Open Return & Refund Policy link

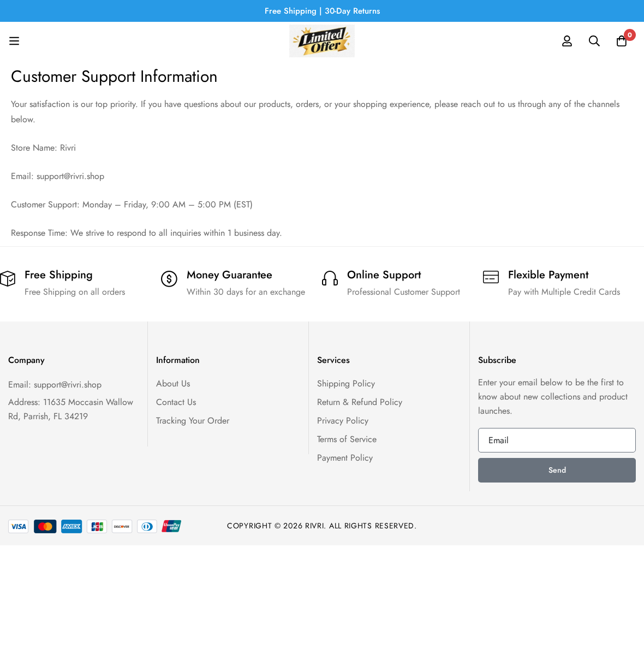(360, 402)
